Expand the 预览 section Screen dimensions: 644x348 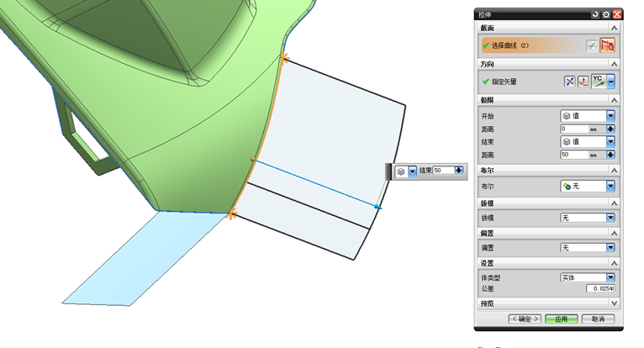614,303
